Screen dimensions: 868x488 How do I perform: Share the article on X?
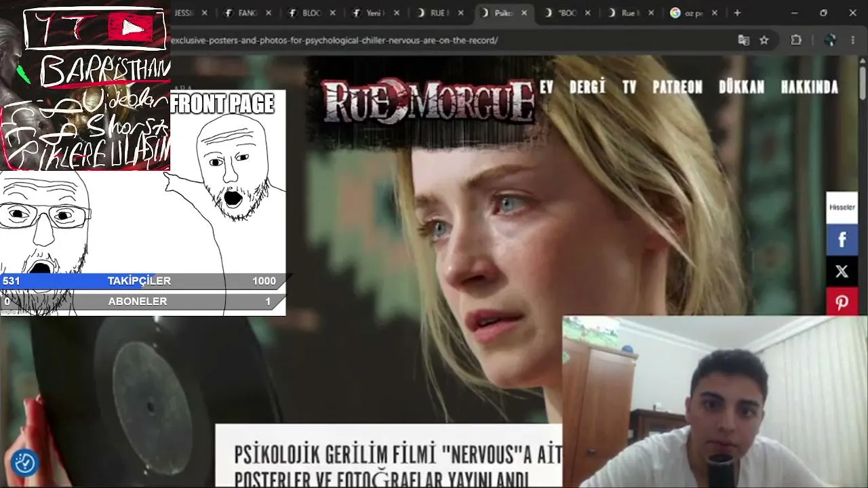(x=842, y=271)
